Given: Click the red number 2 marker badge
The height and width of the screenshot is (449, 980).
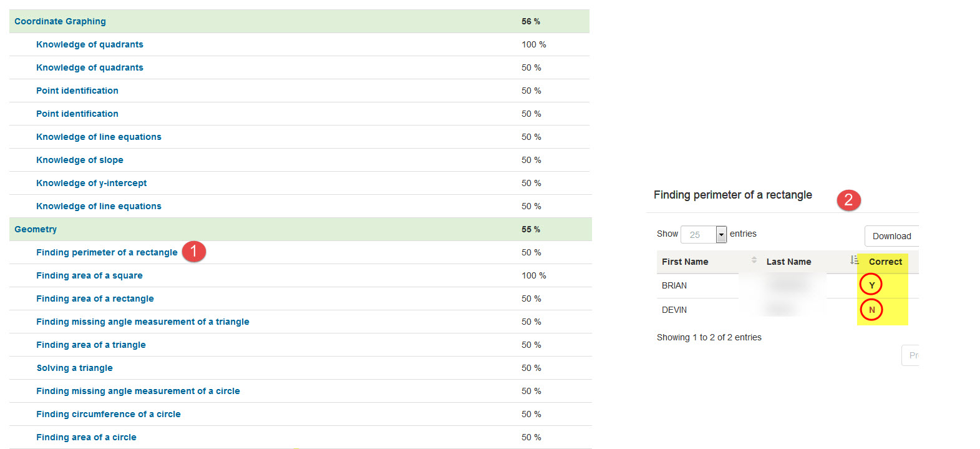Looking at the screenshot, I should [x=848, y=200].
